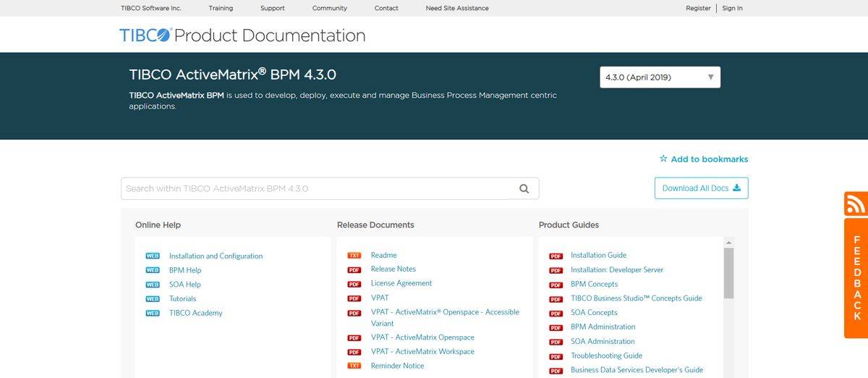The height and width of the screenshot is (378, 868).
Task: Open the orange Feedback side tab
Action: (x=856, y=278)
